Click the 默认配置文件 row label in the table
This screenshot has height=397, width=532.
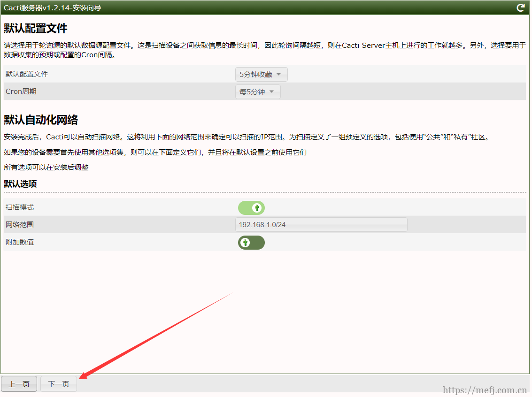point(27,74)
